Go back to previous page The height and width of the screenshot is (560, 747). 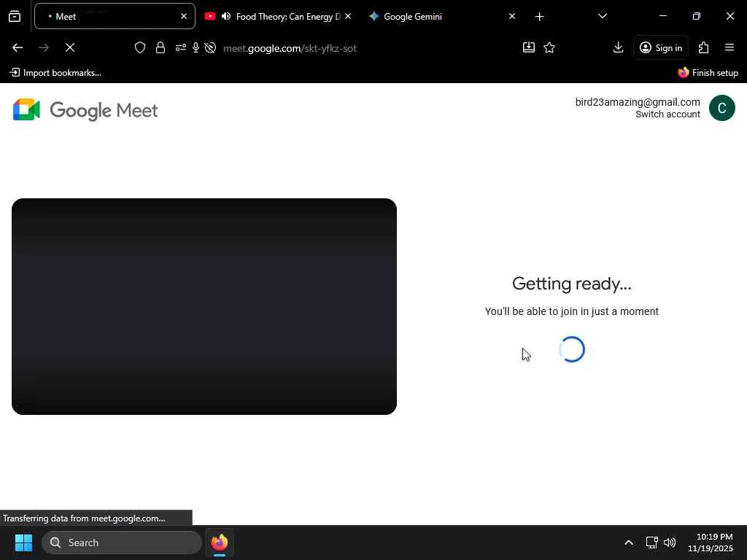tap(18, 47)
